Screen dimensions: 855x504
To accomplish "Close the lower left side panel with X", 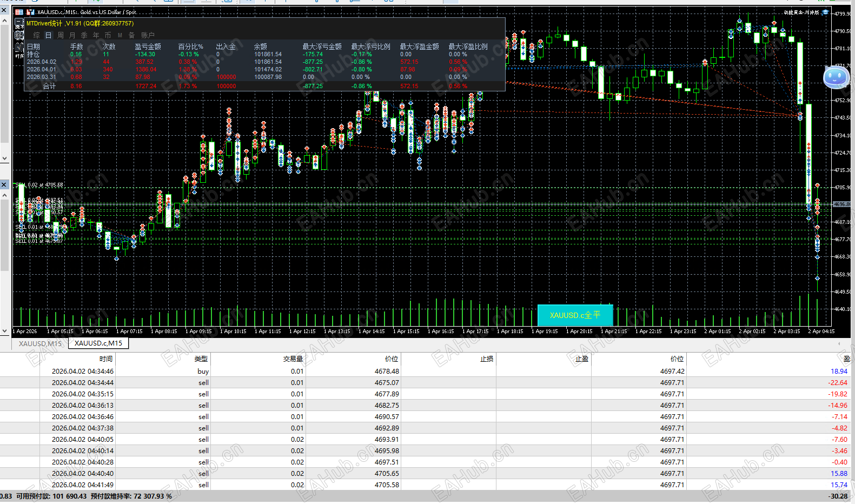I will 4,185.
